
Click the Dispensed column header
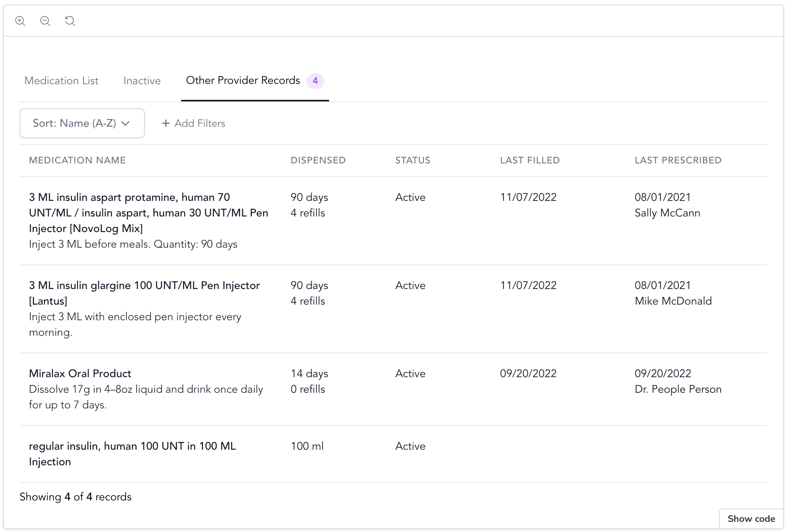[x=318, y=160]
